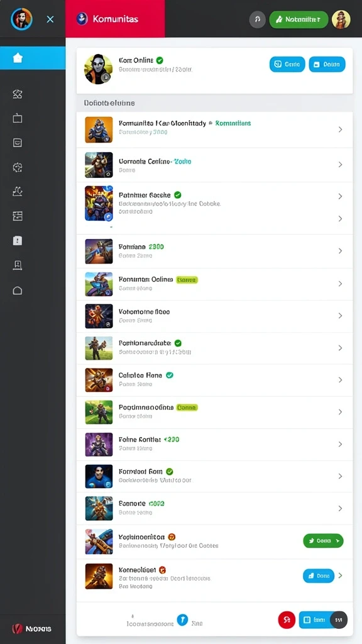
Task: Open the profile avatar at the top right
Action: click(341, 19)
